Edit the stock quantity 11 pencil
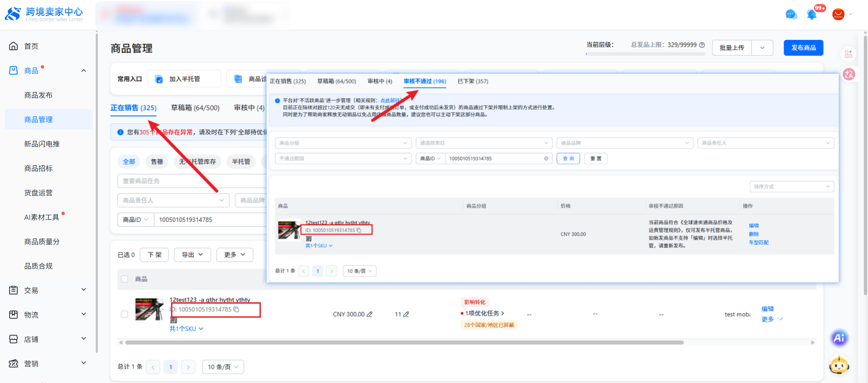Screen dimensions: 868x383 click(x=406, y=314)
